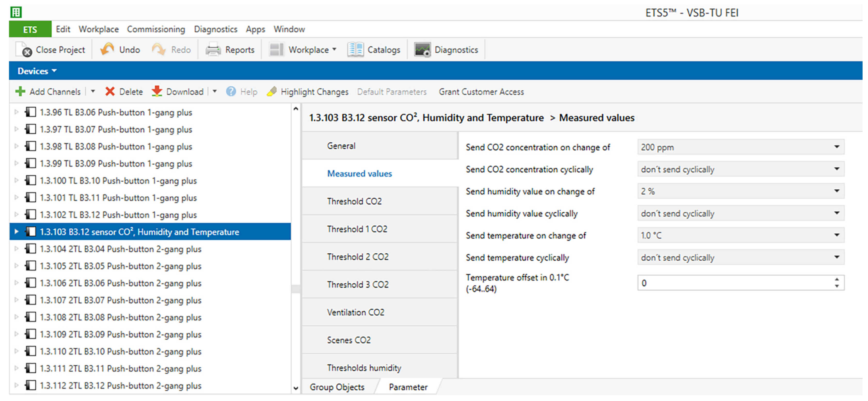Screen dimensions: 868x401
Task: Open the Workplace toolbar dropdown
Action: (x=334, y=49)
